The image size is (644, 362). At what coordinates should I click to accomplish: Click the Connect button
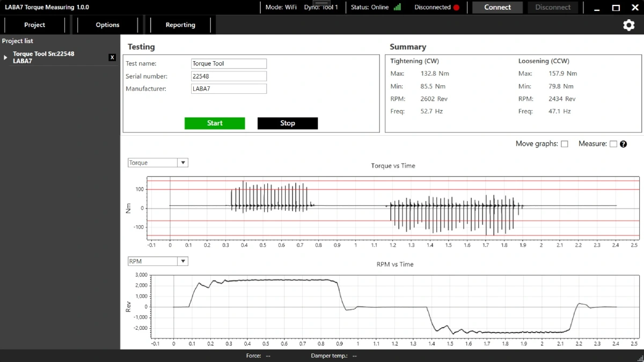[497, 8]
